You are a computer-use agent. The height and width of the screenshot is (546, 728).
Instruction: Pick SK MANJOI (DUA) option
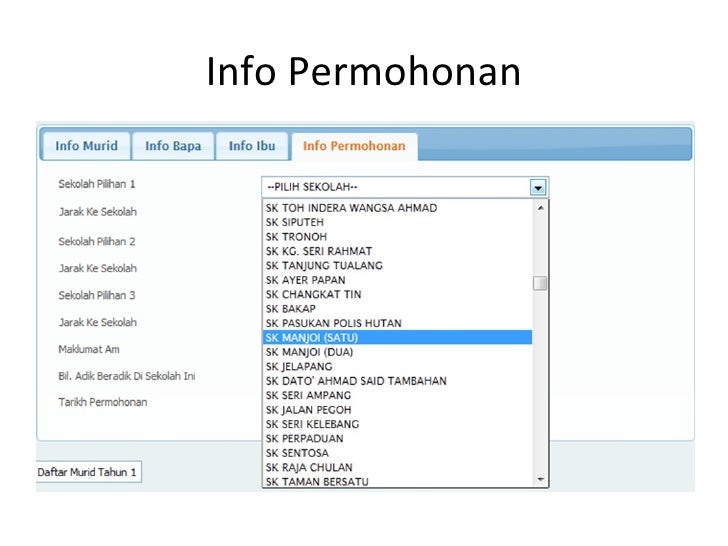pos(397,352)
